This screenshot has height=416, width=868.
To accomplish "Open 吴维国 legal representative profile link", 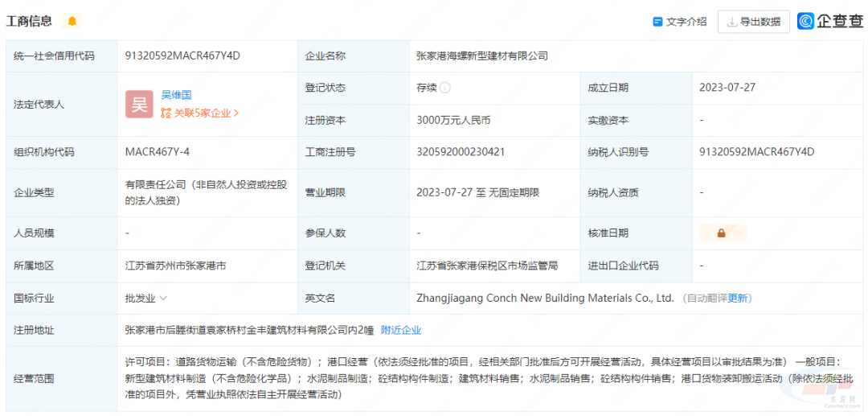I will [x=176, y=95].
